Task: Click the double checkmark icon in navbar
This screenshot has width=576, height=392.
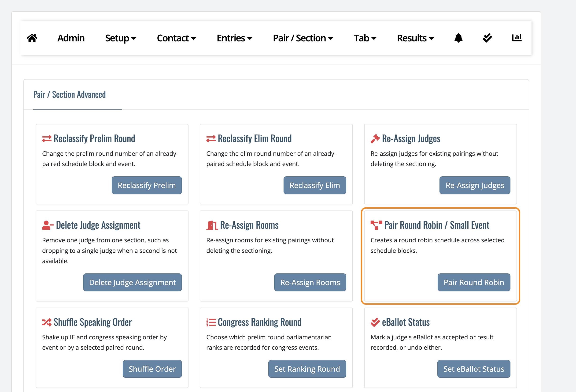Action: [x=487, y=38]
